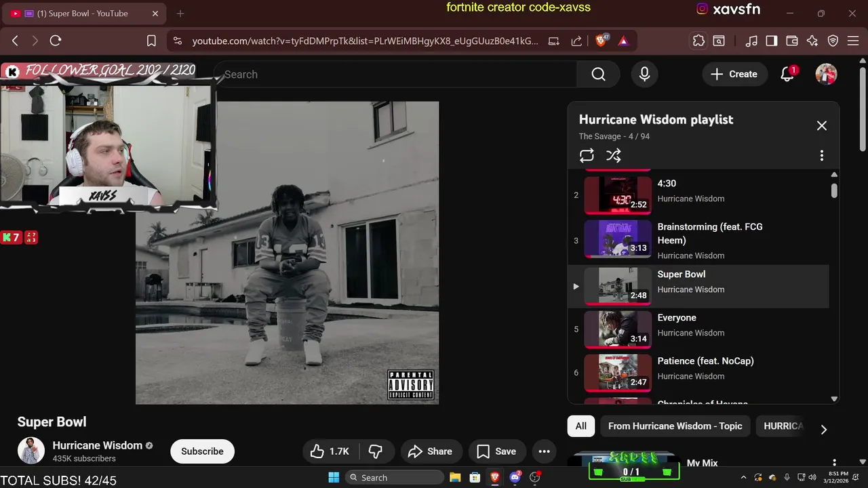The height and width of the screenshot is (488, 868).
Task: Click the Hurricane Wisdom channel avatar
Action: (x=31, y=451)
